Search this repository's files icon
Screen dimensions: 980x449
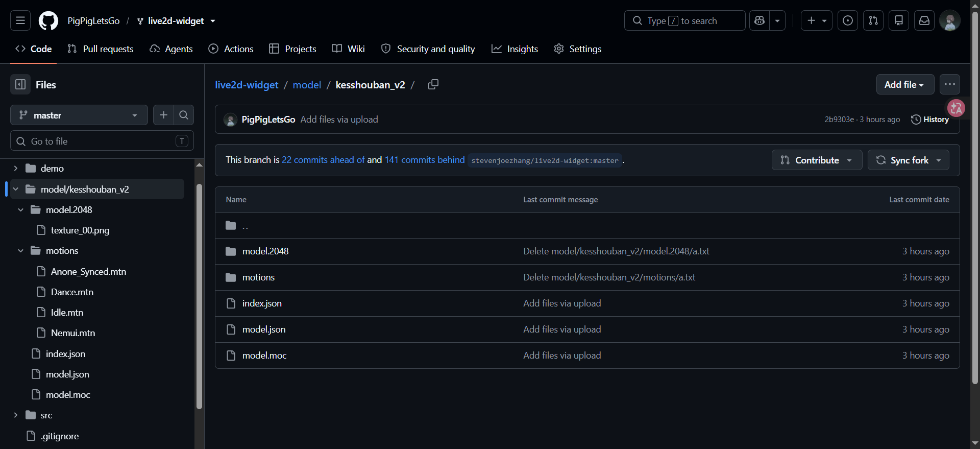pyautogui.click(x=184, y=115)
